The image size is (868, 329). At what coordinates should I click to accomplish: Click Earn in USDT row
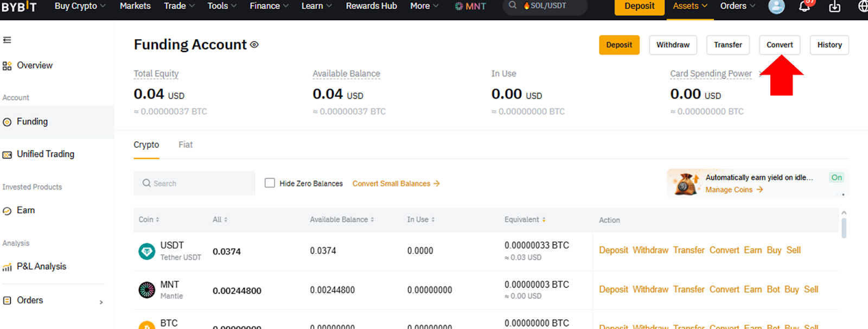(753, 250)
